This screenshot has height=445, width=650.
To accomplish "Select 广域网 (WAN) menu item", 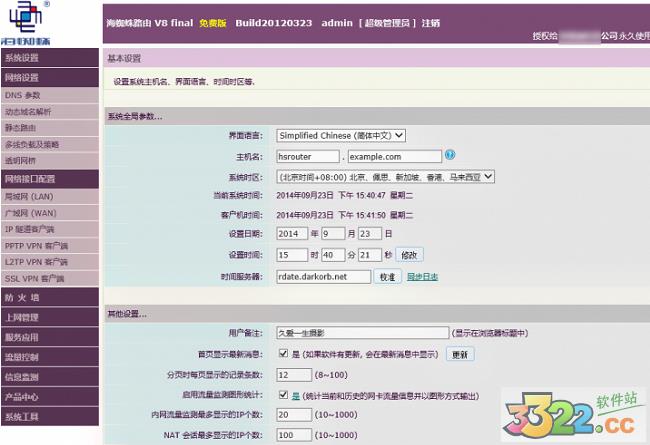I will (x=50, y=213).
